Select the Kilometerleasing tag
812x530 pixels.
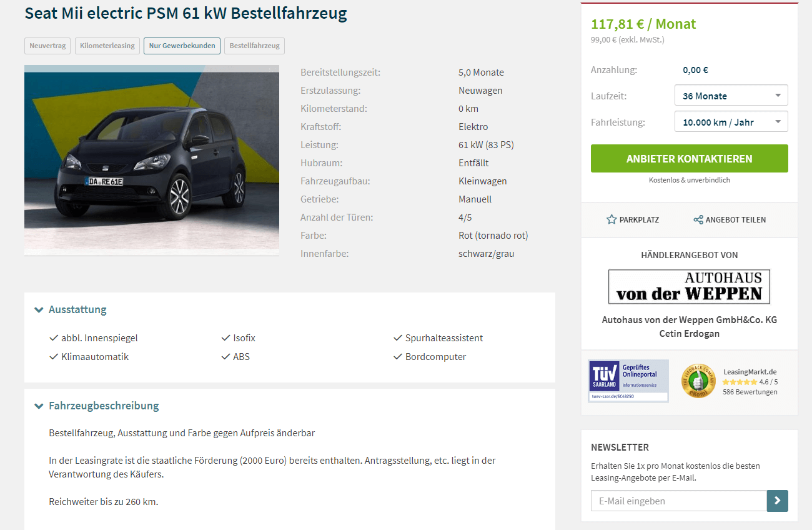point(107,46)
